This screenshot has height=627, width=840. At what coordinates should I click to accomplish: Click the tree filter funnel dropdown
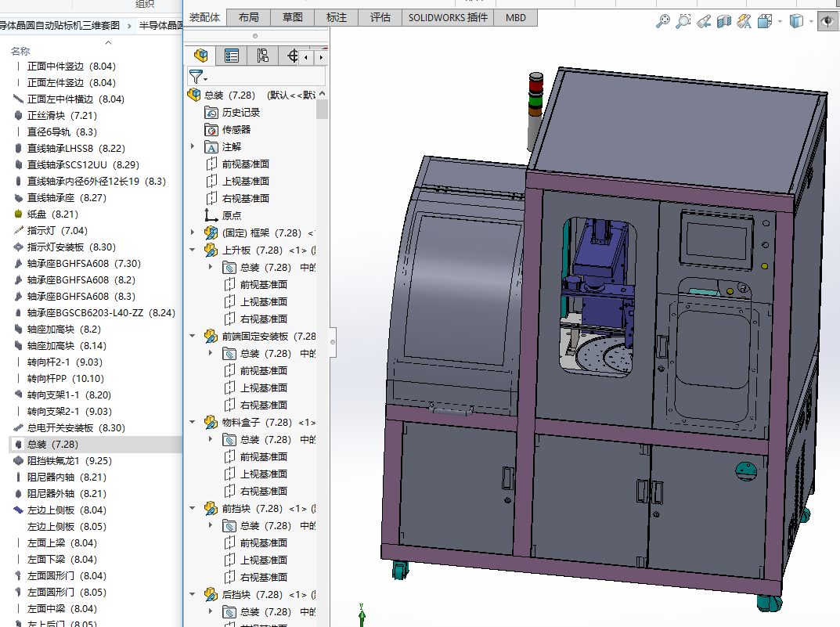point(197,77)
